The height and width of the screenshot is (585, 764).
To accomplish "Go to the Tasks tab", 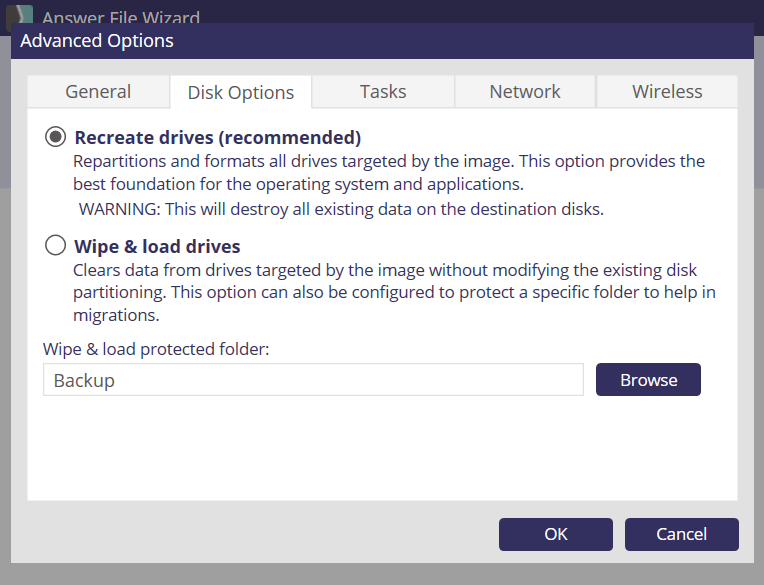I will (x=383, y=91).
